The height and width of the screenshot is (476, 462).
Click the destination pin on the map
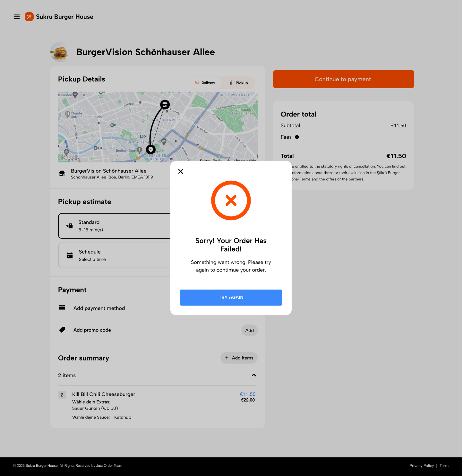pos(151,150)
